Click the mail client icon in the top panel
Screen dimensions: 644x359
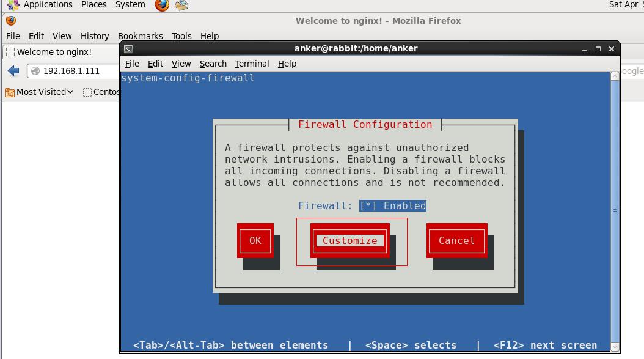pos(181,6)
